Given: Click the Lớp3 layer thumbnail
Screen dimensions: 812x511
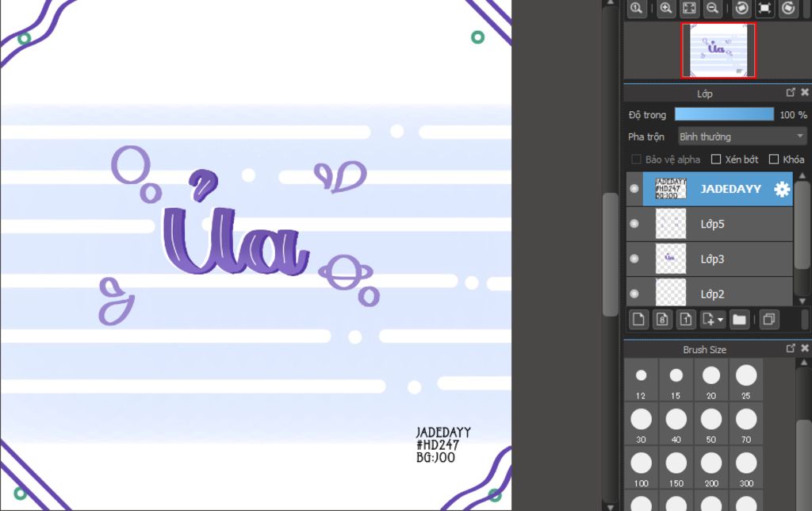Looking at the screenshot, I should (671, 259).
